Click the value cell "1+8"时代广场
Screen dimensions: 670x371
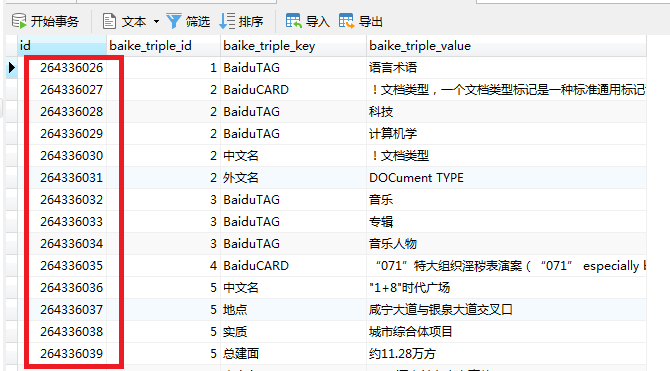pyautogui.click(x=506, y=288)
